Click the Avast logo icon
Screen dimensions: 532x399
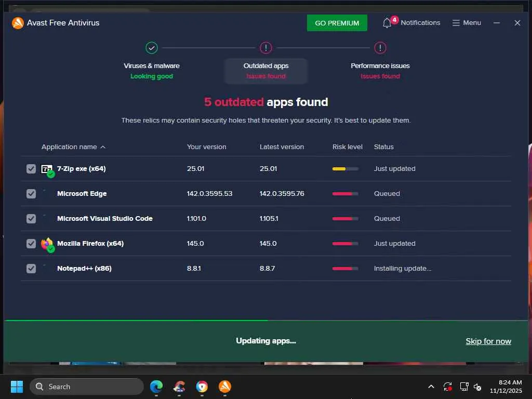coord(18,23)
